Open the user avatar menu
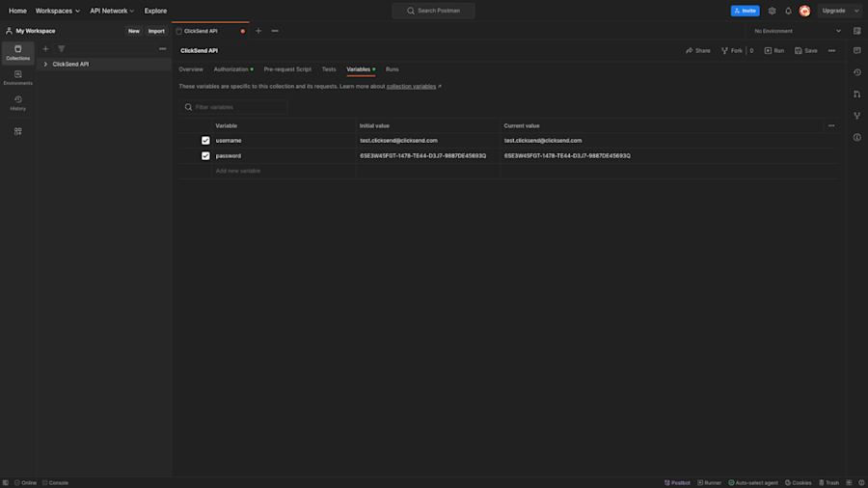 tap(805, 11)
